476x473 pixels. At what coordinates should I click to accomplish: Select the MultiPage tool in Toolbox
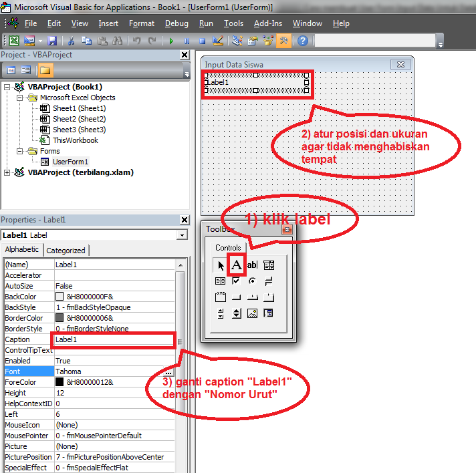[x=269, y=297]
